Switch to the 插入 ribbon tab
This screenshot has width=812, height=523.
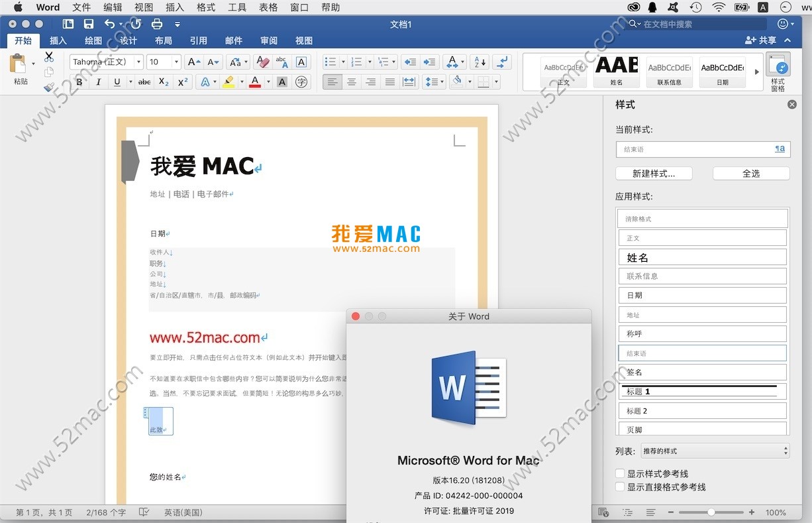tap(58, 40)
